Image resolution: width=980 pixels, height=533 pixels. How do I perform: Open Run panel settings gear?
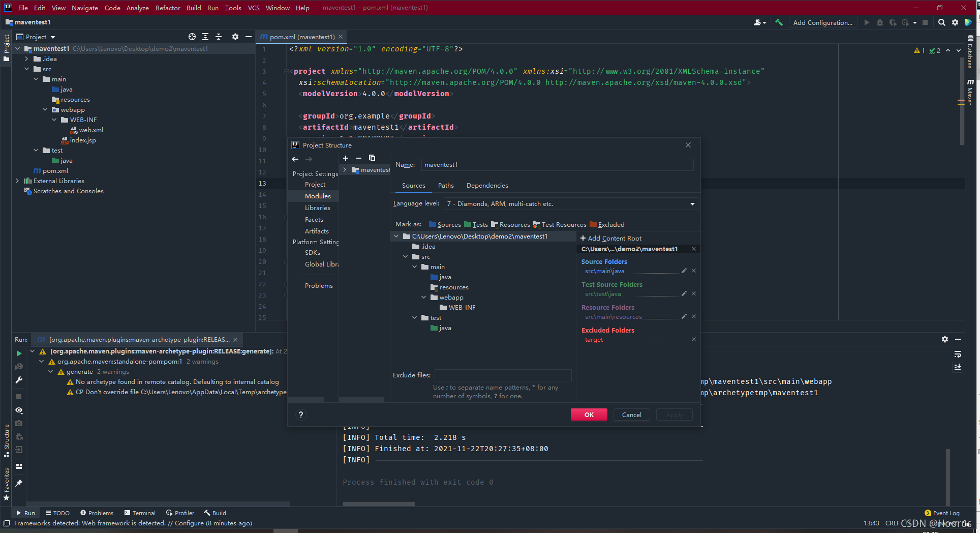(945, 339)
